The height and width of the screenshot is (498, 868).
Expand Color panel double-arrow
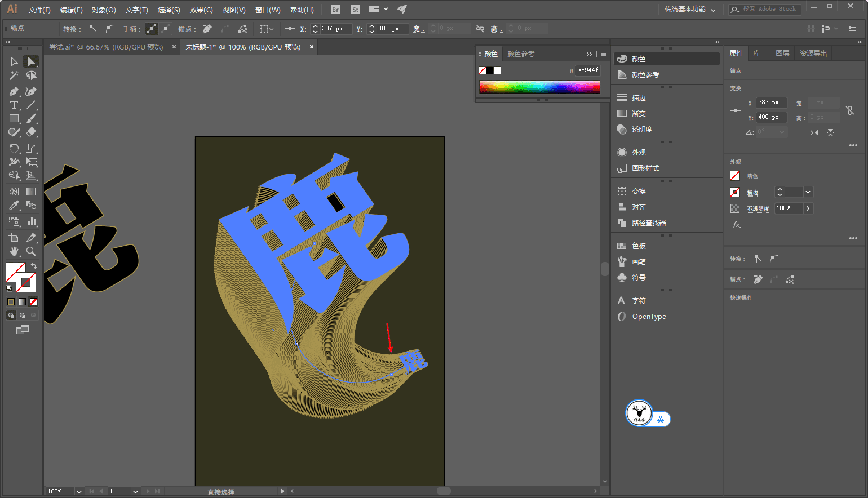click(x=590, y=54)
